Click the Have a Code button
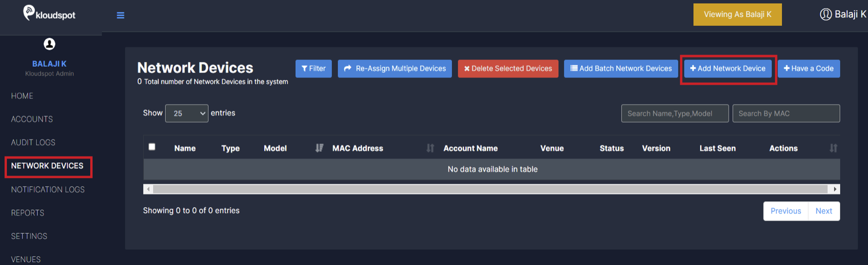 (809, 69)
